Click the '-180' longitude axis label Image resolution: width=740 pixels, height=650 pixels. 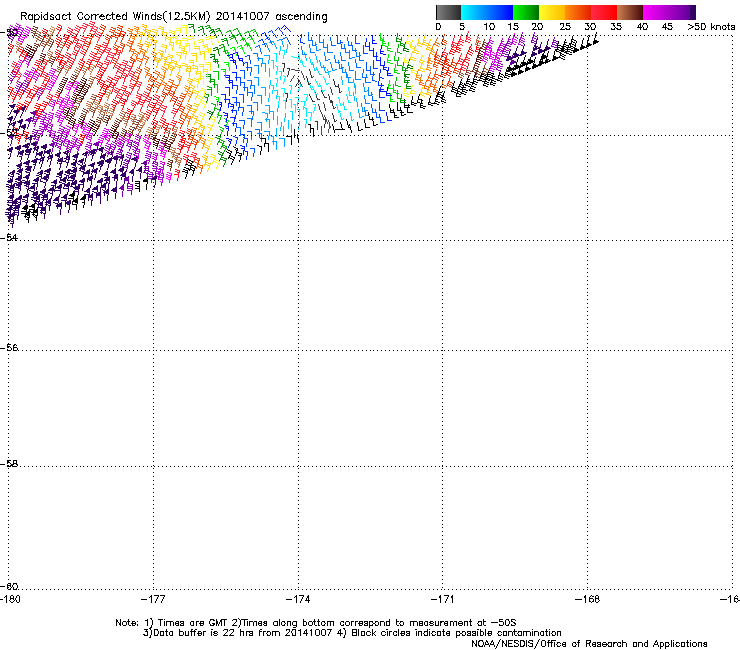click(x=10, y=599)
